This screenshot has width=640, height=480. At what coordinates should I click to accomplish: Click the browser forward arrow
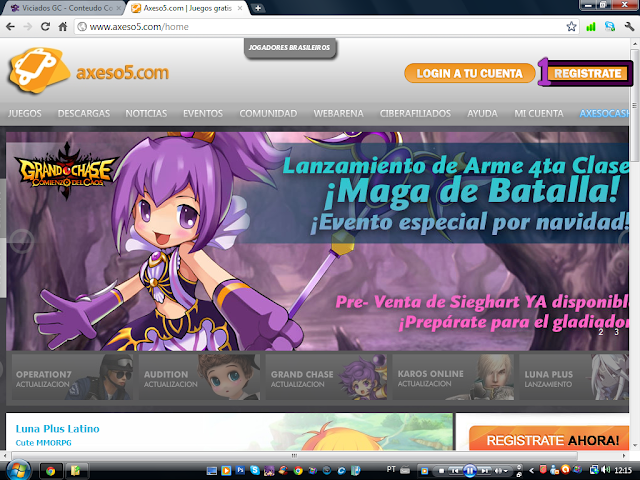tap(28, 27)
